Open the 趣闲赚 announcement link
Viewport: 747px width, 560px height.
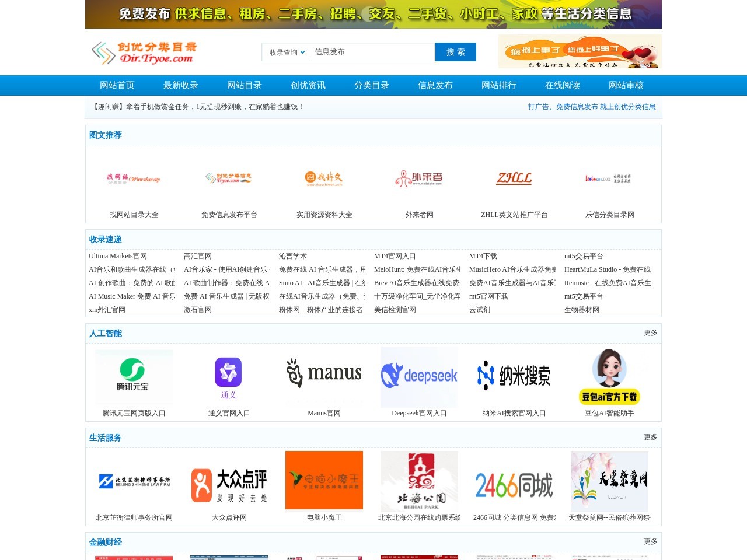click(x=198, y=107)
